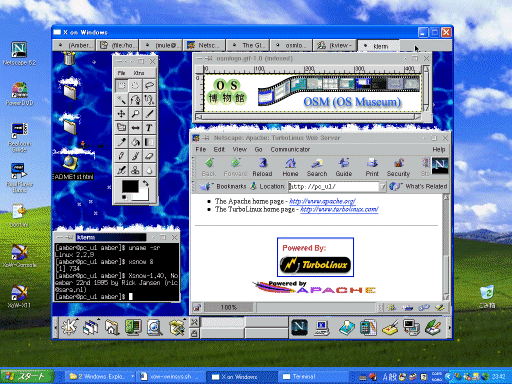The width and height of the screenshot is (512, 384).
Task: Select the Magnify tool in GIMP toolbox
Action: point(135,114)
